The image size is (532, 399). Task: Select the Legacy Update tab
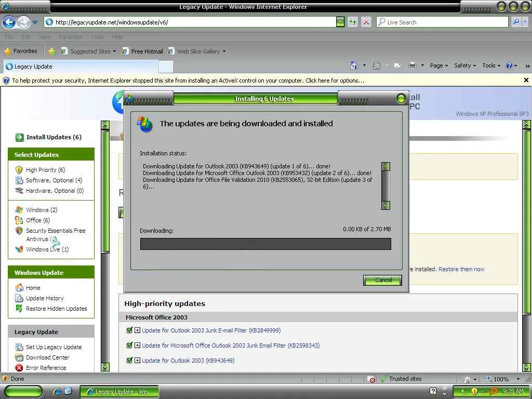click(81, 66)
